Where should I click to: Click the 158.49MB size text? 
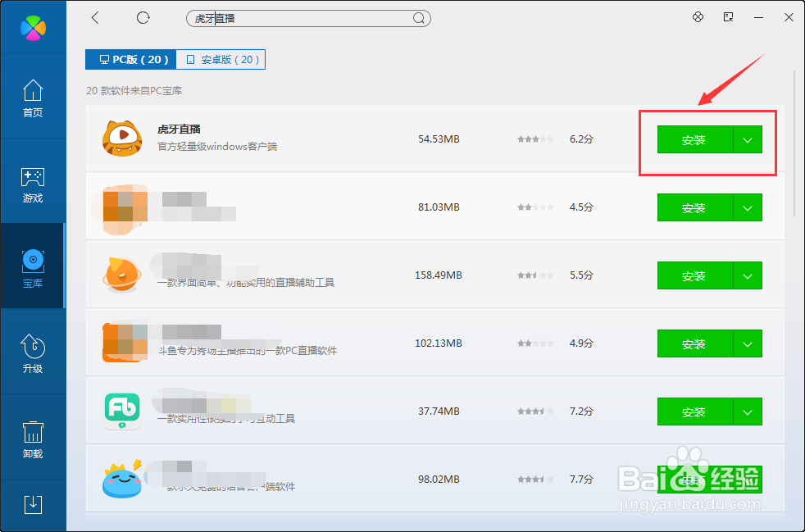[x=439, y=275]
